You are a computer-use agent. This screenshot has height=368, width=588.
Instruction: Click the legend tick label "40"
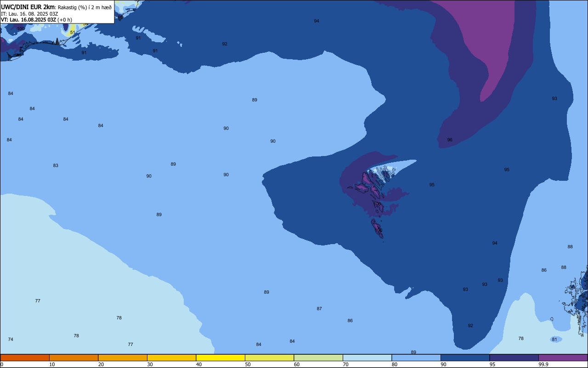[199, 364]
